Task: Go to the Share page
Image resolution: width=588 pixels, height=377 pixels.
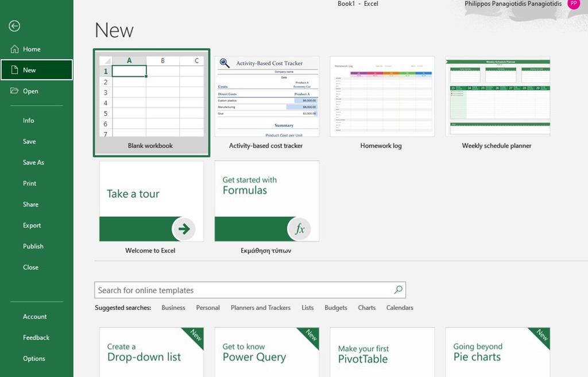Action: (31, 204)
